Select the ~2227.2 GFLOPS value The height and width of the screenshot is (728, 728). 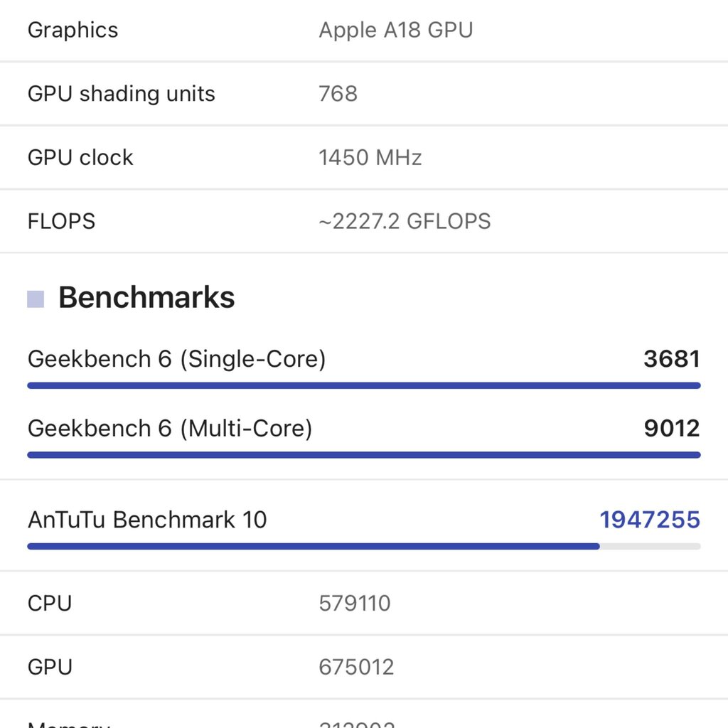pyautogui.click(x=404, y=221)
